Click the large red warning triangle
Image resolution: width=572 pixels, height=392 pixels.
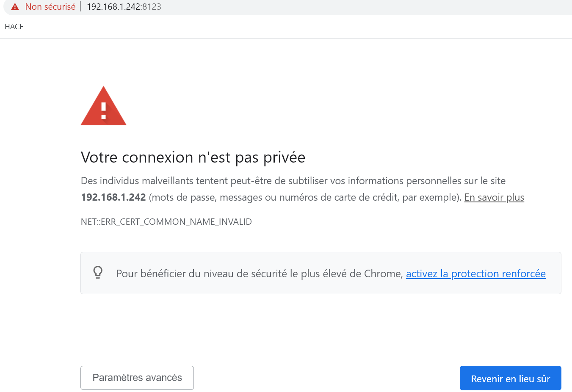[103, 106]
